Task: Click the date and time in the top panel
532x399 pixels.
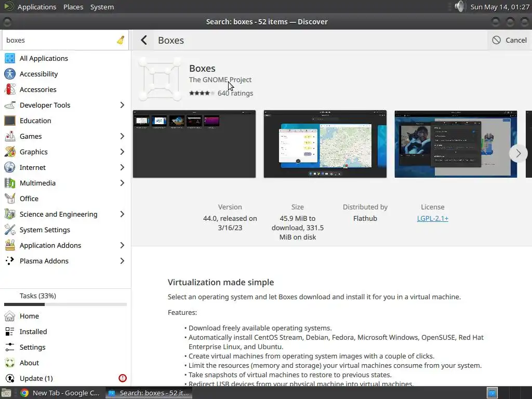Action: click(500, 7)
